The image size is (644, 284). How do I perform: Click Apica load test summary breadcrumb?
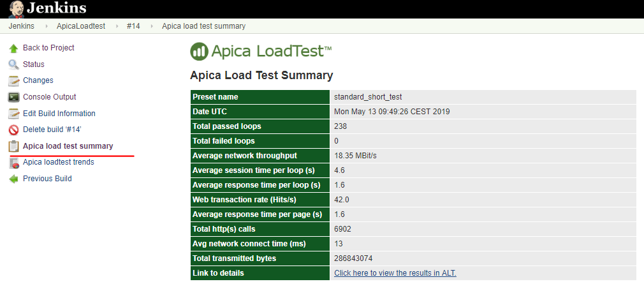click(x=203, y=26)
